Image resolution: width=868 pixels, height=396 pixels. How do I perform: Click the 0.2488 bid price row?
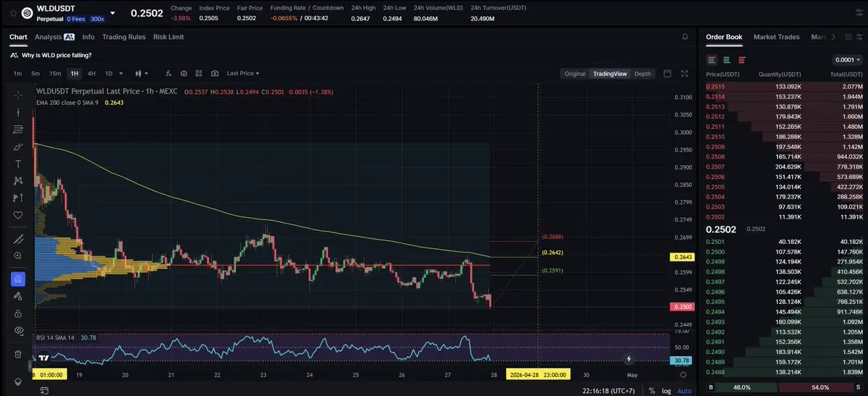pyautogui.click(x=784, y=371)
